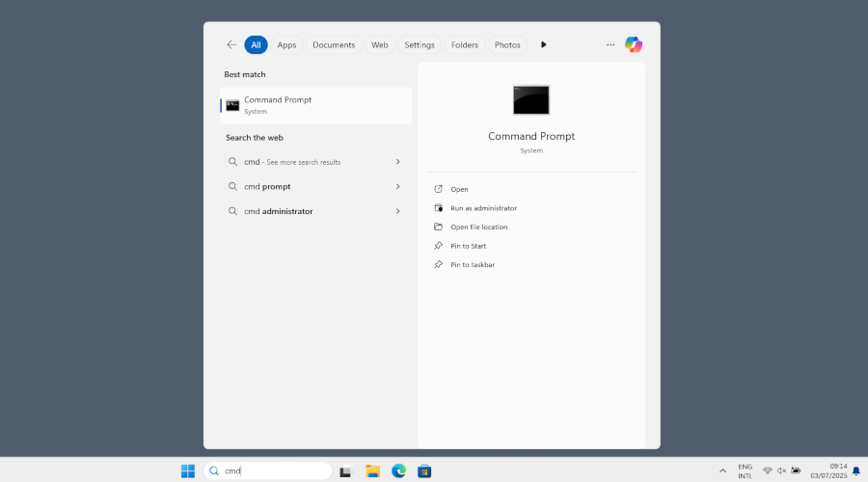The height and width of the screenshot is (482, 868).
Task: Open notifications with the bell icon
Action: (x=856, y=471)
